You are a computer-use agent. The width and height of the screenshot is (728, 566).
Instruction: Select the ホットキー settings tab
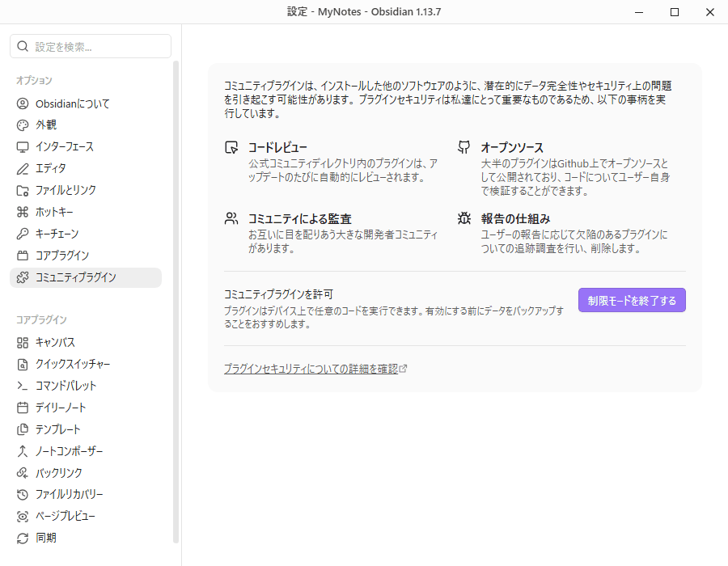click(x=86, y=212)
